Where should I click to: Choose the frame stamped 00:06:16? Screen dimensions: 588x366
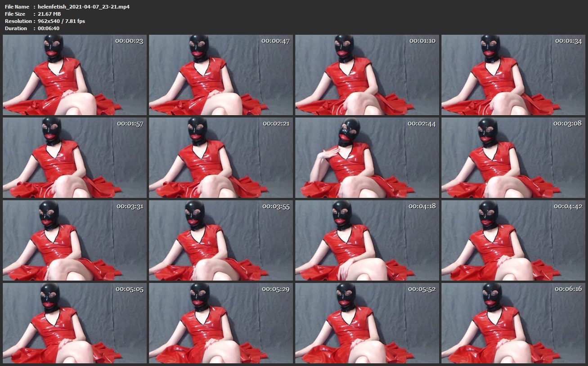point(513,323)
